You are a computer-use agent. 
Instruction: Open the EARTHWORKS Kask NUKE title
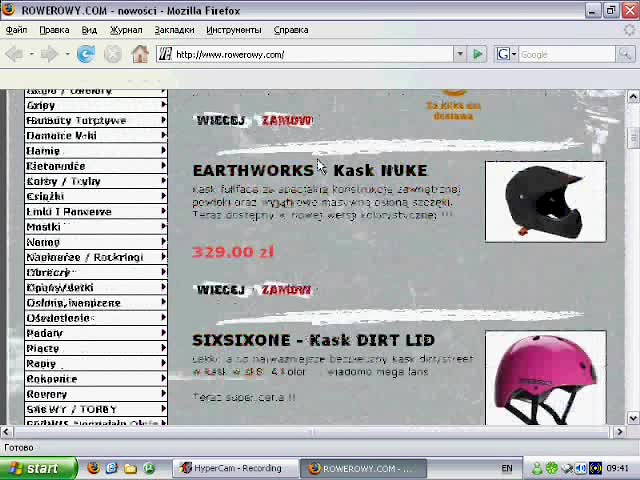pyautogui.click(x=310, y=171)
